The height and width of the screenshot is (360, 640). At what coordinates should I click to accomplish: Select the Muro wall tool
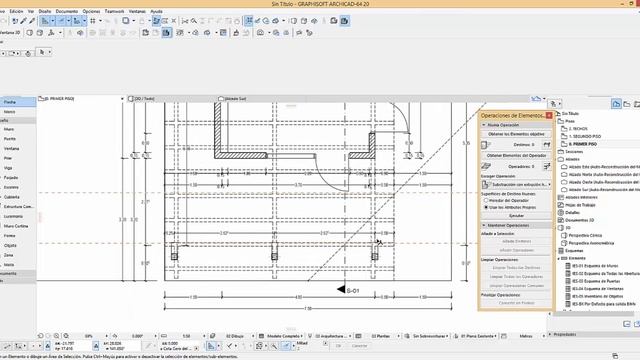(18, 129)
